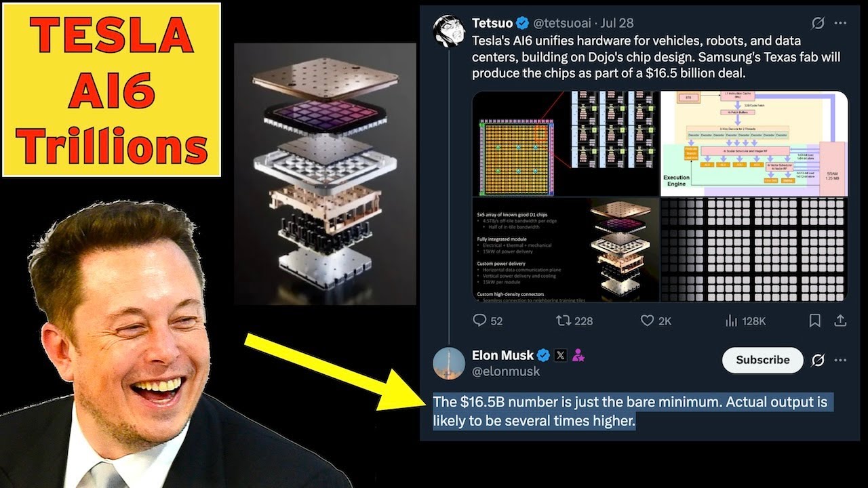This screenshot has width=868, height=488.
Task: Like the tweet showing 2K likes
Action: 648,320
